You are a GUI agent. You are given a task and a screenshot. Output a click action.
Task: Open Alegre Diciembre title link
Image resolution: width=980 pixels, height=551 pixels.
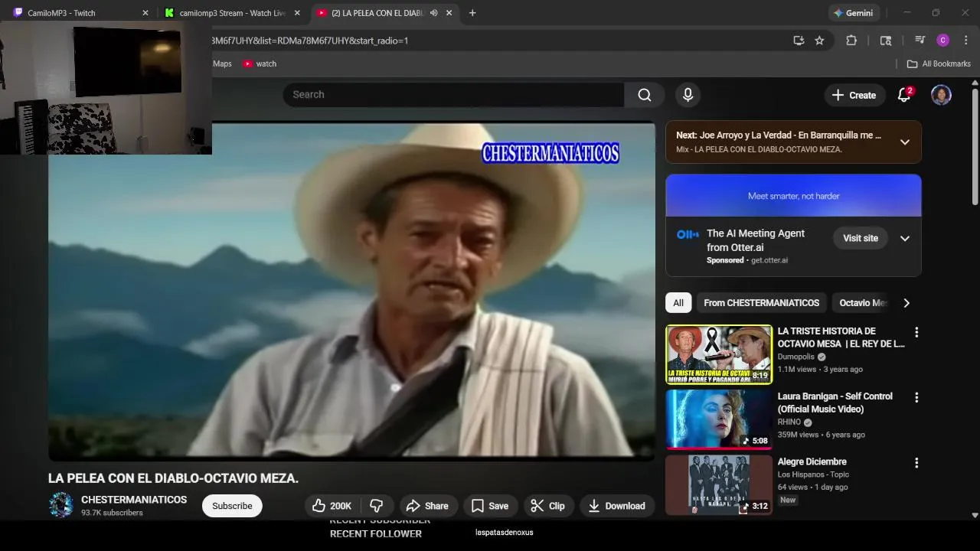point(812,461)
